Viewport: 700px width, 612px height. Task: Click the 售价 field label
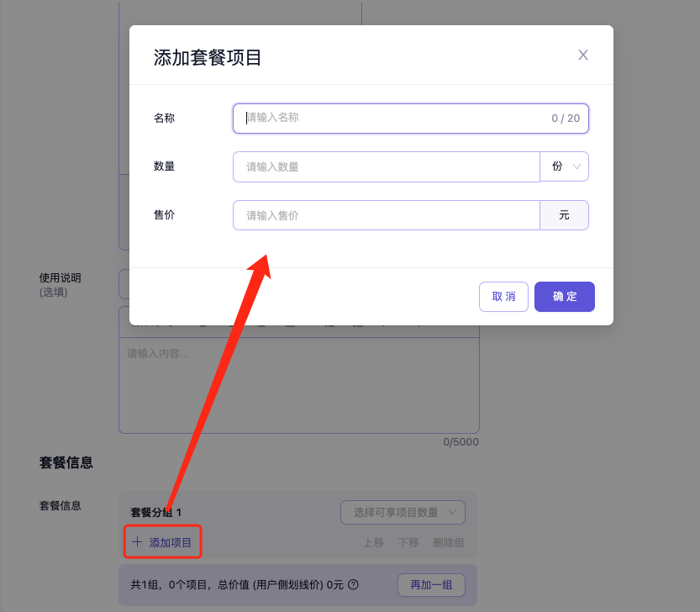pos(164,215)
